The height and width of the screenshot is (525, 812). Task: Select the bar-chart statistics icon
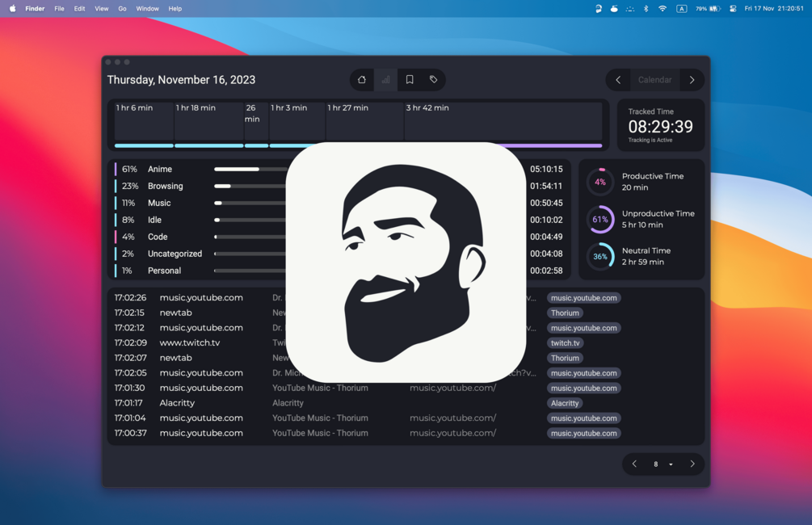tap(385, 79)
